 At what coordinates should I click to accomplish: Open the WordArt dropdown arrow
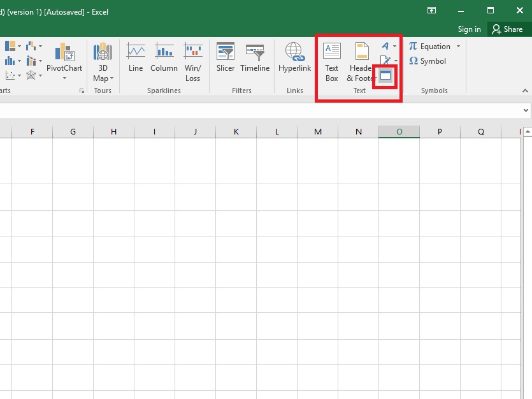[394, 46]
